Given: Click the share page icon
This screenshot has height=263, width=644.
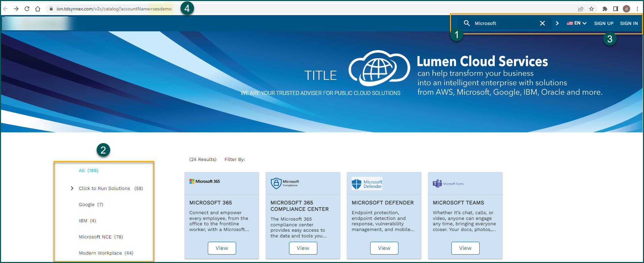Looking at the screenshot, I should pos(581,9).
